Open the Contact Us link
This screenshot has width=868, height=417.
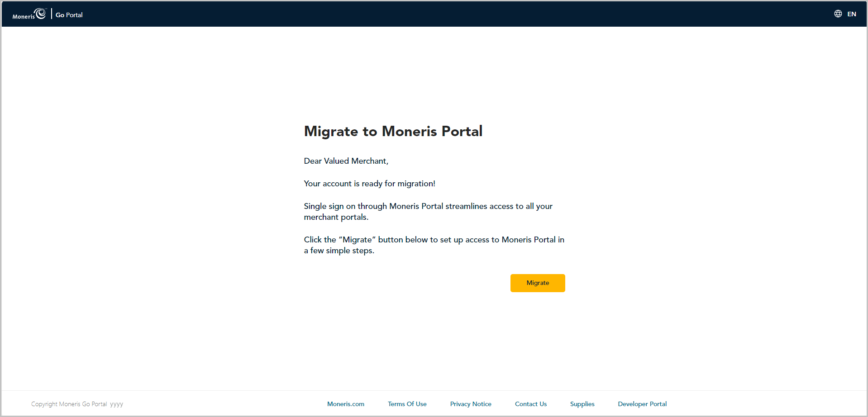(531, 404)
